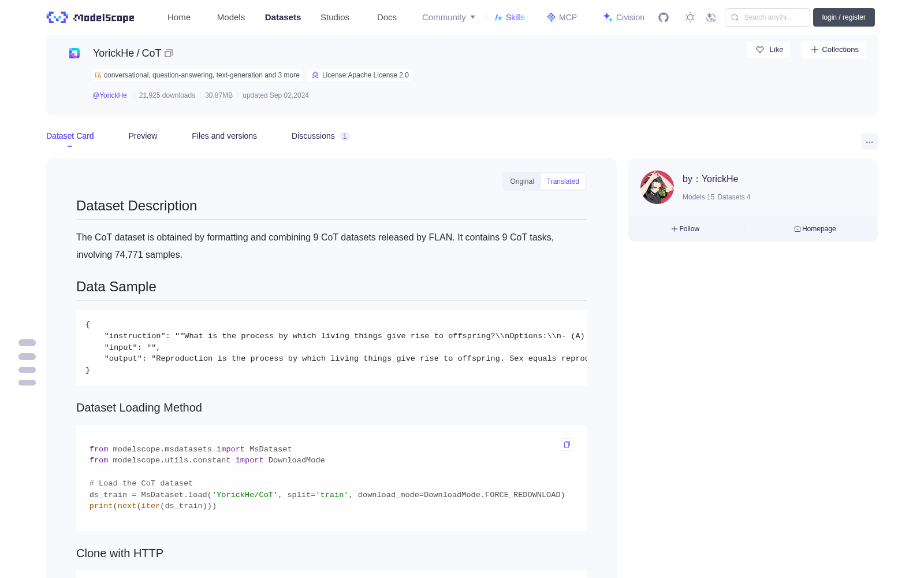Viewport: 924px width, 578px height.
Task: Open MCP from the navigation bar
Action: pos(561,17)
